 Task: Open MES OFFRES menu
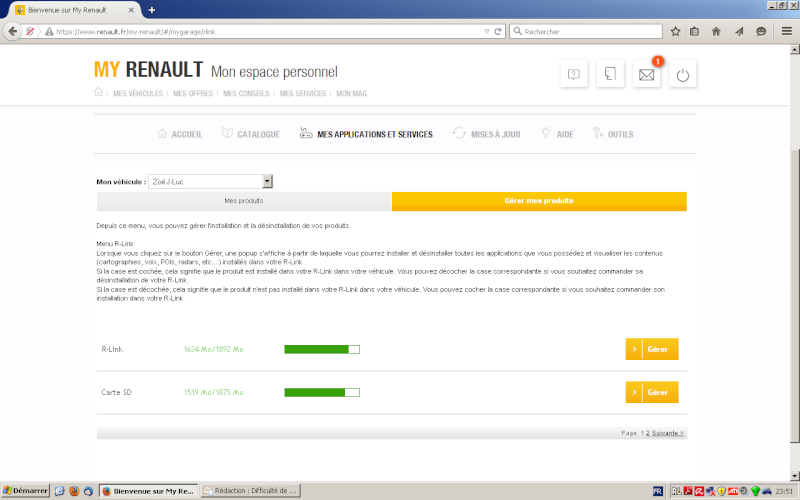(x=193, y=93)
